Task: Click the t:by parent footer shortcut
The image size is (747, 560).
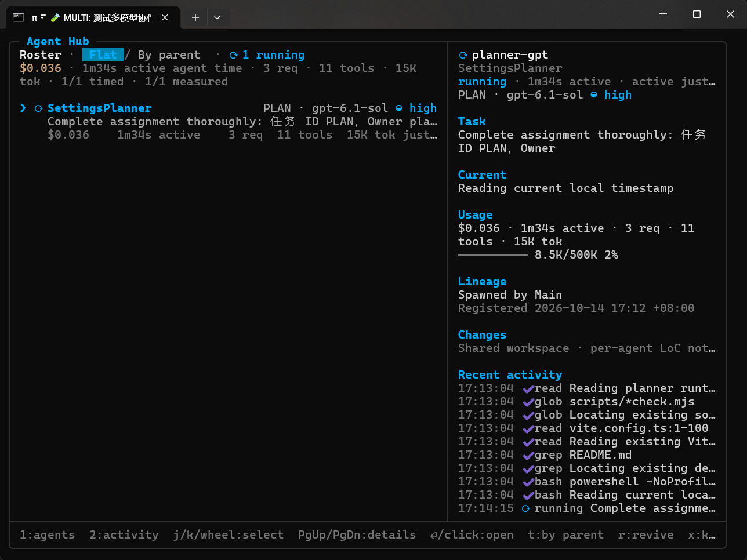Action: tap(565, 534)
